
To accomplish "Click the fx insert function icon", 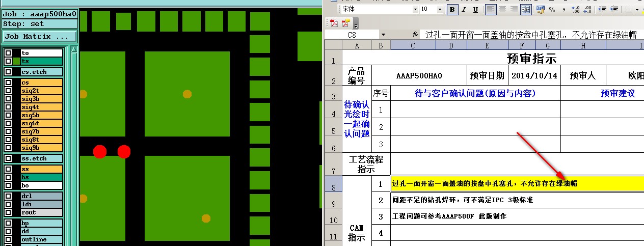I will pyautogui.click(x=415, y=35).
